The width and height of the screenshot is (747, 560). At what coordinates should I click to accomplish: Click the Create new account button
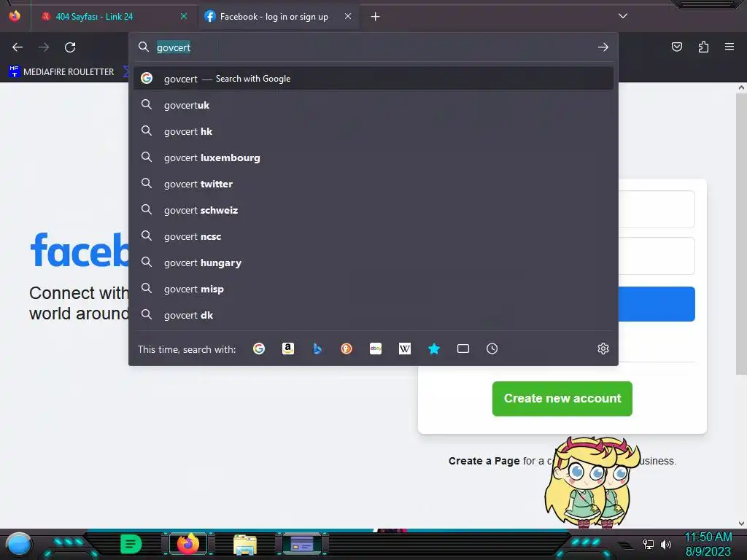(562, 399)
